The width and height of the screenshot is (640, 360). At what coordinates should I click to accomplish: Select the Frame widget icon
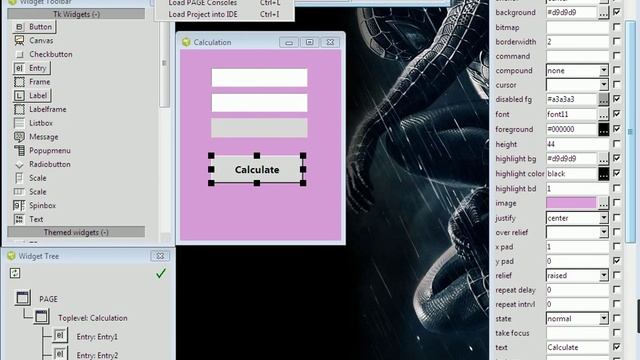pos(19,82)
